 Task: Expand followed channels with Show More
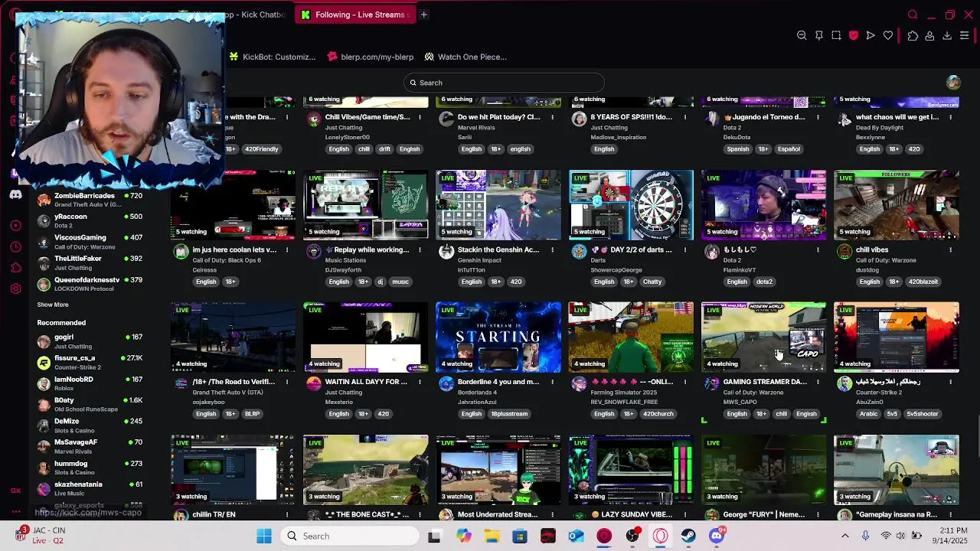click(x=53, y=305)
